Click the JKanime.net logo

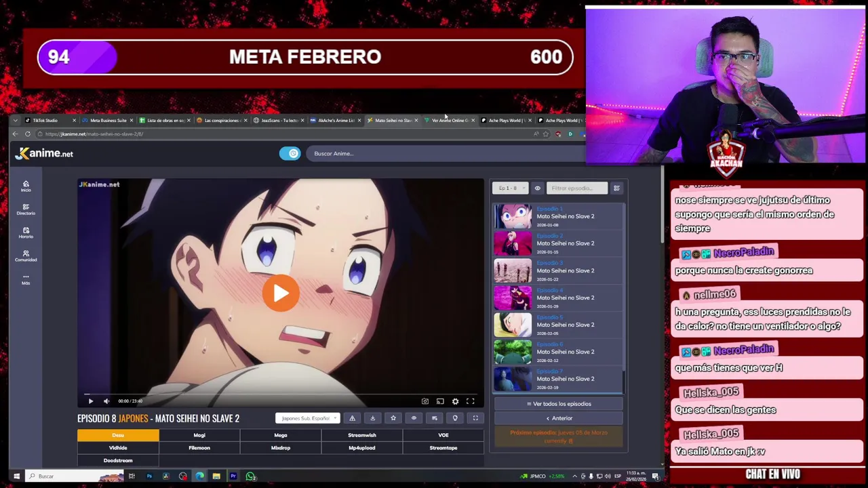tap(45, 154)
